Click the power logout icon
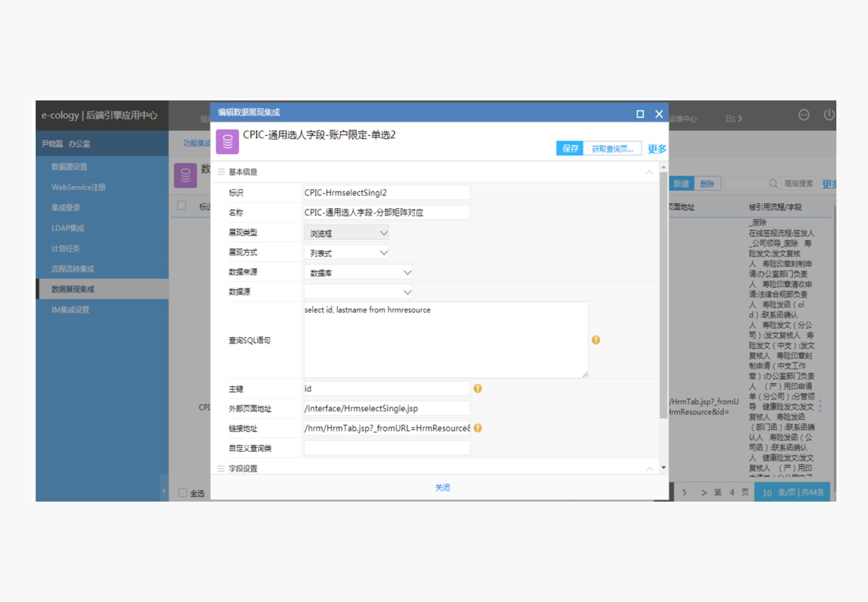 point(828,115)
